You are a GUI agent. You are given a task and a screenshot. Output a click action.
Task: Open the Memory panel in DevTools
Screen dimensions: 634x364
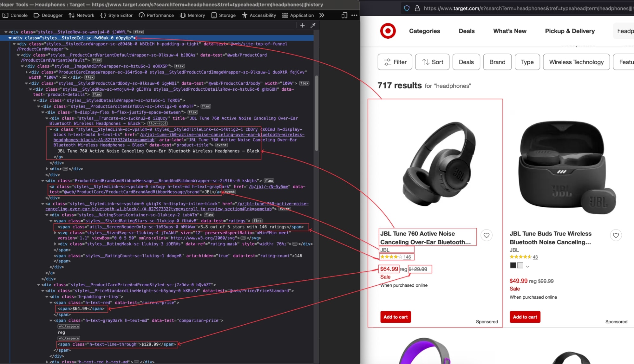pyautogui.click(x=192, y=15)
